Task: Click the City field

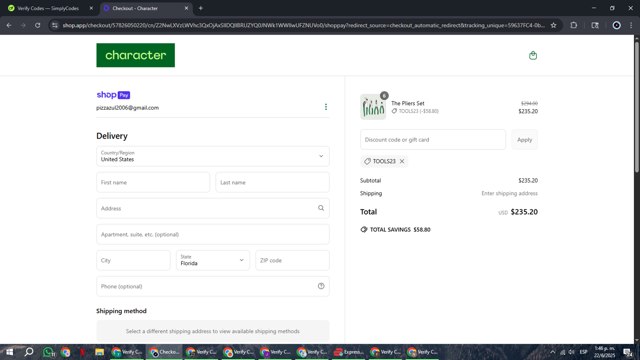Action: pos(133,260)
